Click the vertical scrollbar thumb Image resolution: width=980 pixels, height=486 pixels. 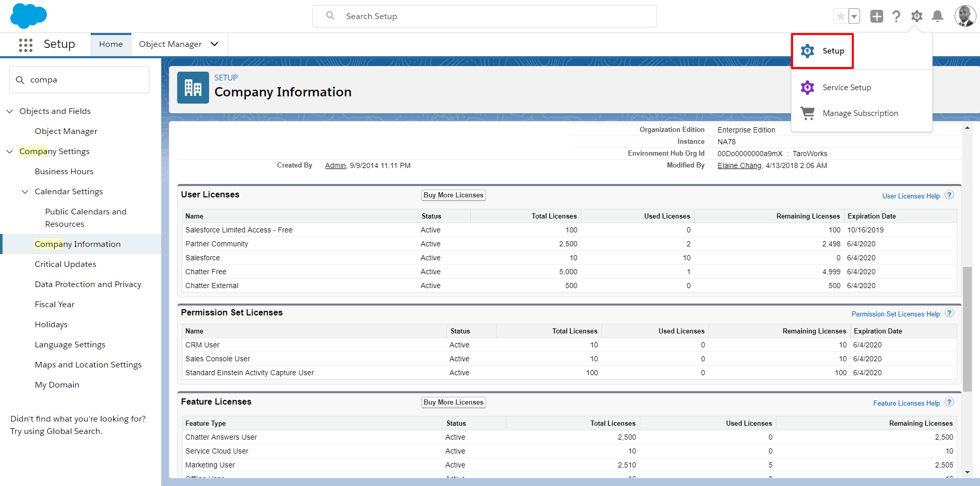click(967, 329)
